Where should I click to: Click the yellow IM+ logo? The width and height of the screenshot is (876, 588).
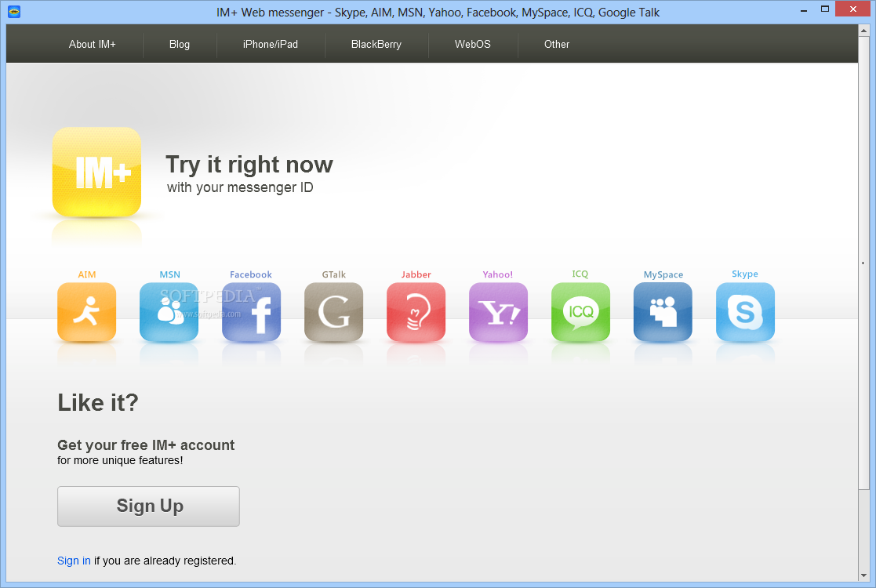tap(96, 172)
